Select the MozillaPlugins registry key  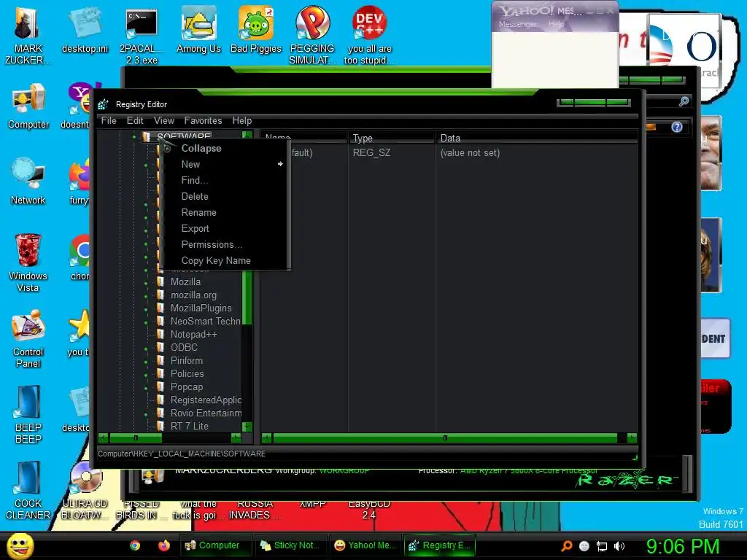point(201,308)
